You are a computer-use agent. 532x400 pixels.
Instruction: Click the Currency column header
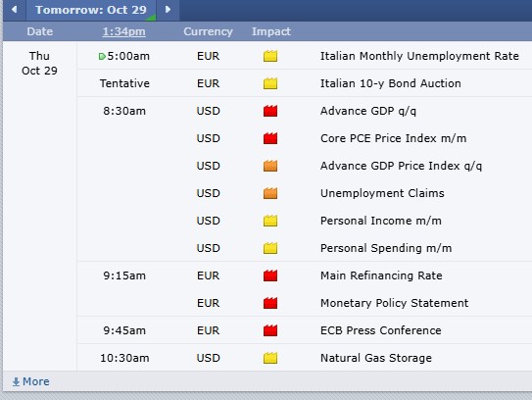[x=208, y=31]
